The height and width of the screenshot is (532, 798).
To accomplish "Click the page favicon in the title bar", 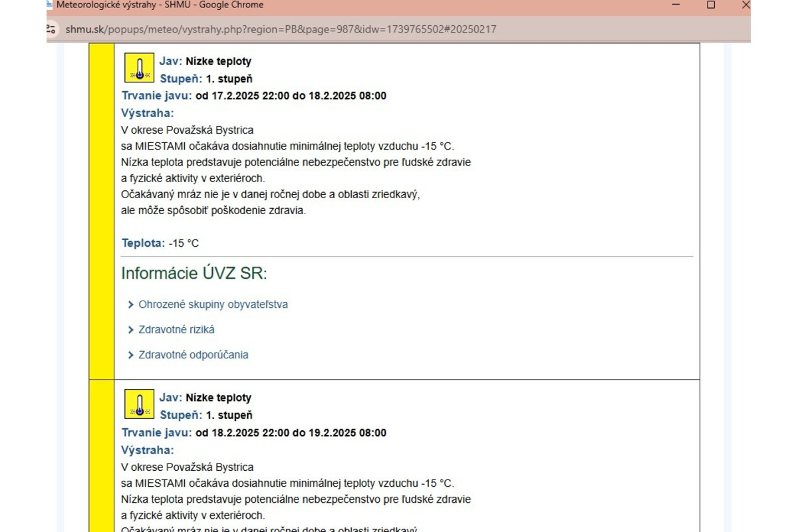I will [x=49, y=5].
